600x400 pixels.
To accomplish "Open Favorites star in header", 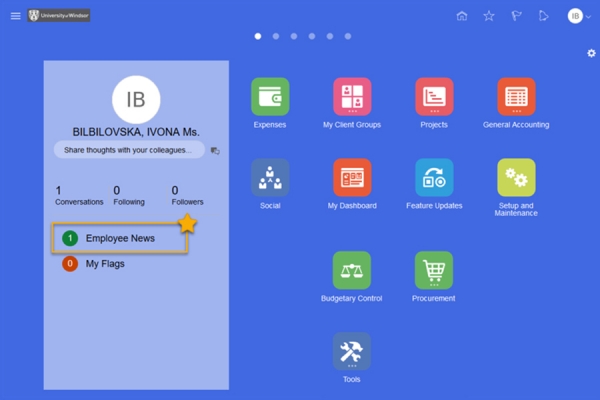I will (x=489, y=16).
